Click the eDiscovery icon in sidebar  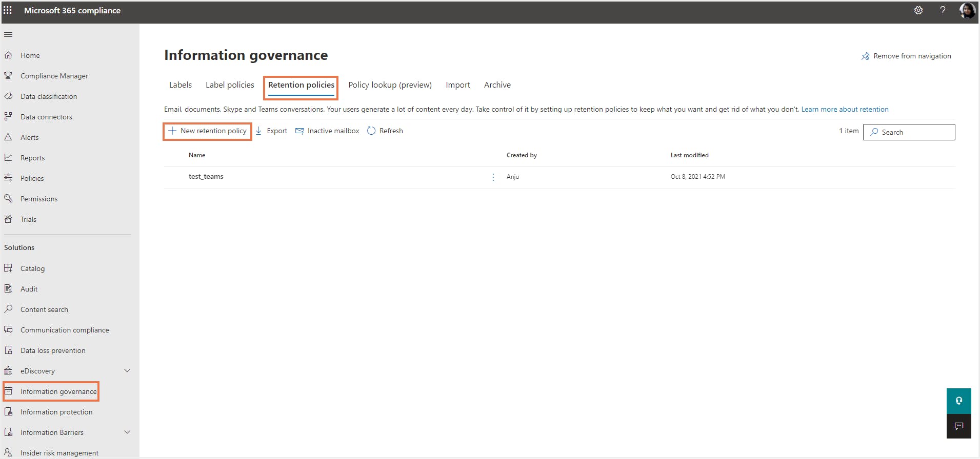point(8,371)
